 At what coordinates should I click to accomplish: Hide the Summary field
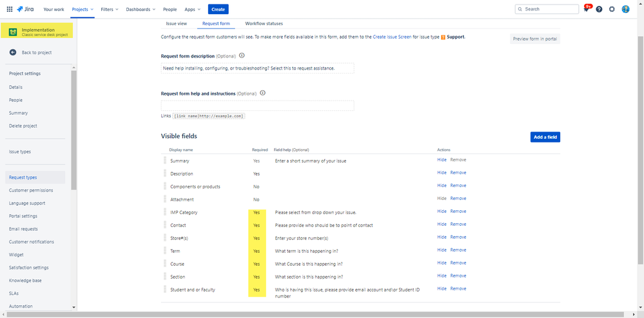click(442, 160)
